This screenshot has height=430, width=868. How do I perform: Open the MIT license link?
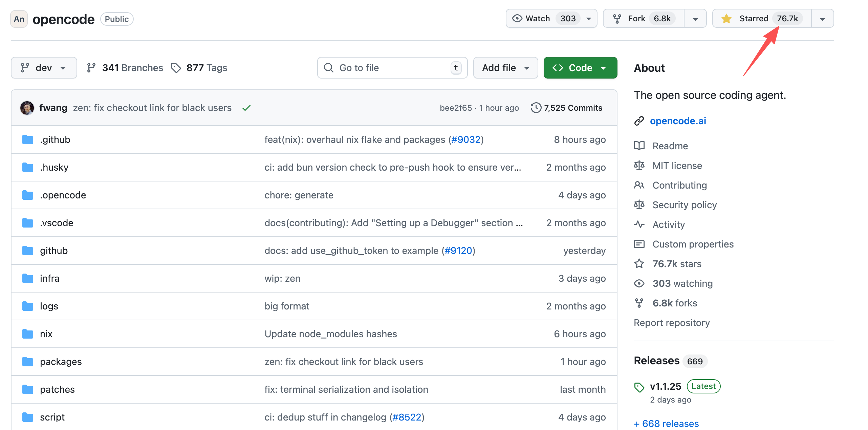677,166
